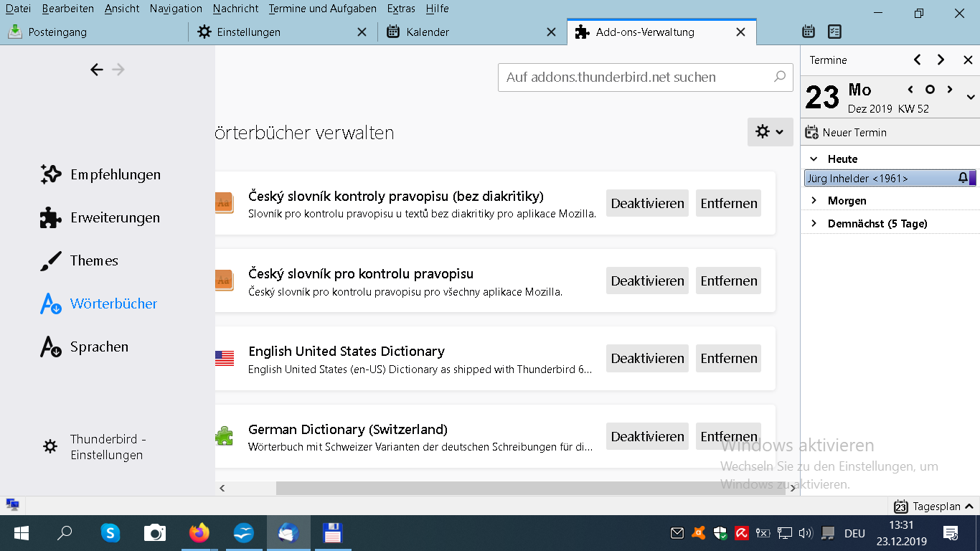This screenshot has height=551, width=980.
Task: Open the Datei menu
Action: pyautogui.click(x=18, y=9)
